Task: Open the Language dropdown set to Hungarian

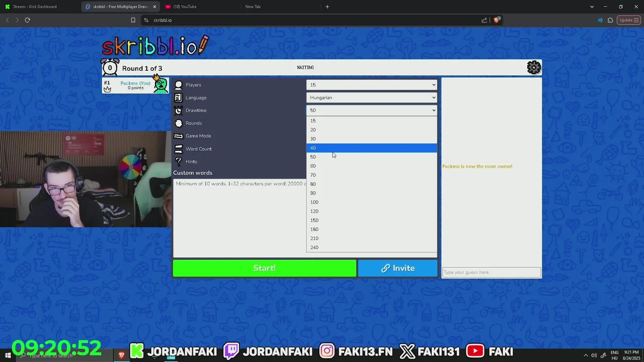Action: [371, 98]
